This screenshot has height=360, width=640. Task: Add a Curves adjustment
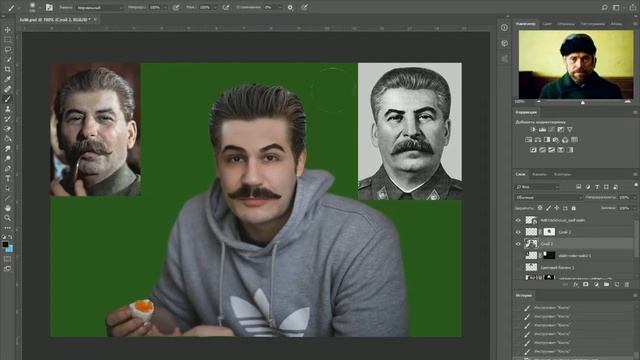551,129
